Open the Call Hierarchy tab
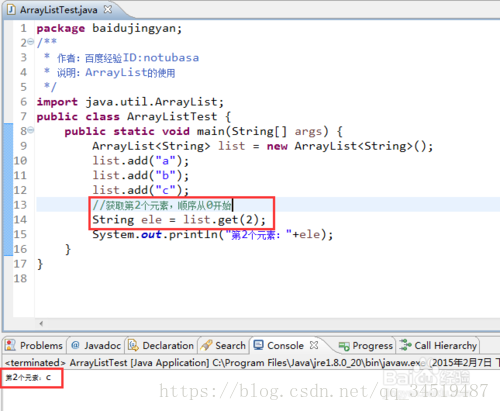This screenshot has width=500, height=411. 438,345
